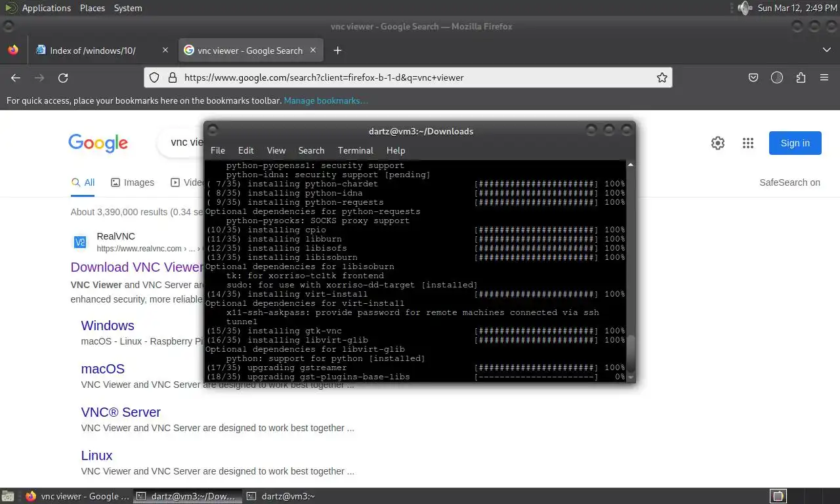This screenshot has height=504, width=840.
Task: Open the macOS sublink
Action: 103,369
